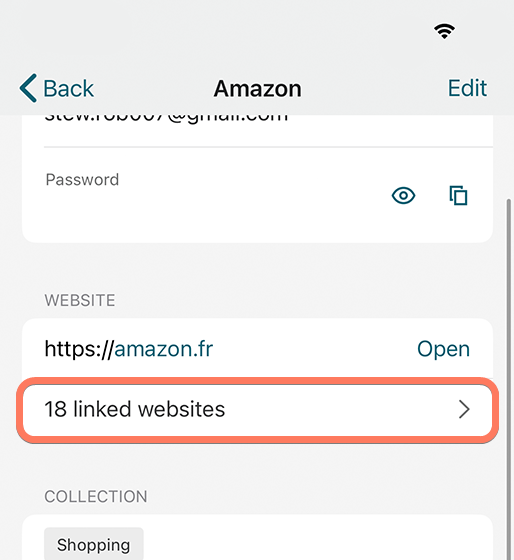Tap the COLLECTION section heading
514x560 pixels.
point(96,496)
